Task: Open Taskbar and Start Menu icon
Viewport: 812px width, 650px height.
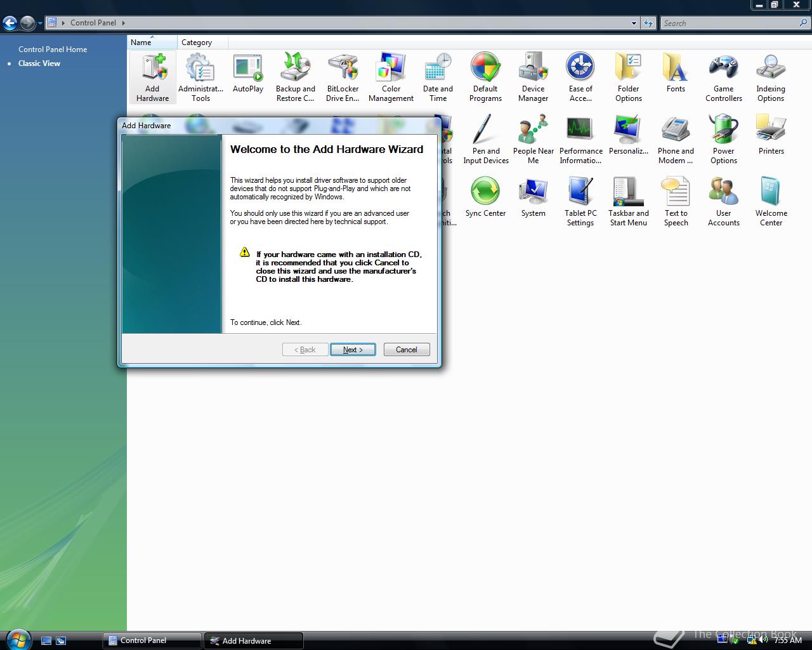Action: (629, 201)
